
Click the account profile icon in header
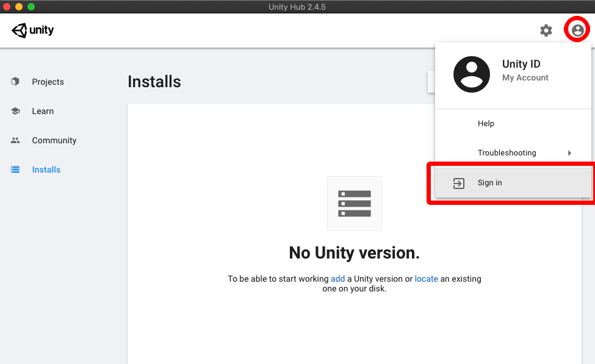coord(577,30)
